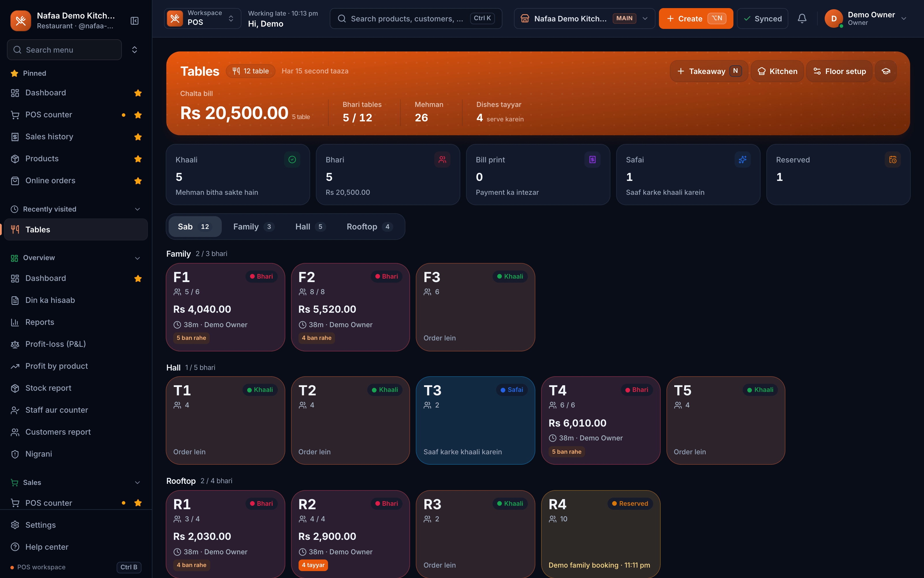Unpin pinned POS counter star

138,115
